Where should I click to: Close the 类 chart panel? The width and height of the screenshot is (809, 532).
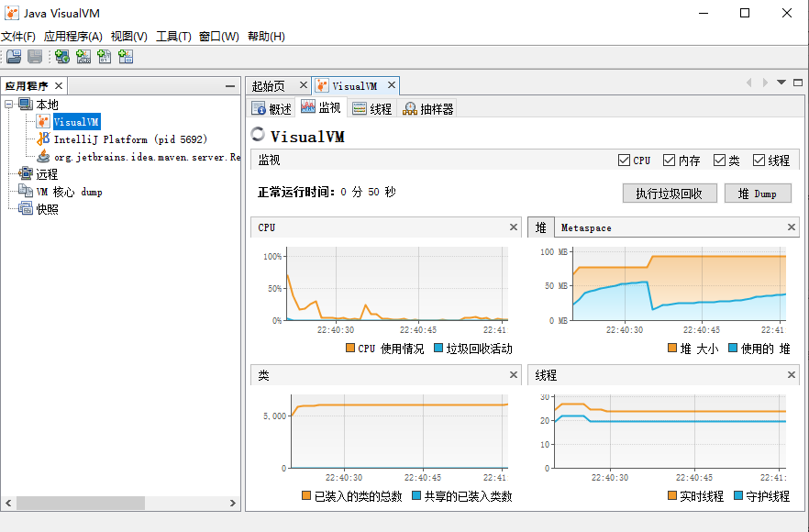[x=514, y=374]
